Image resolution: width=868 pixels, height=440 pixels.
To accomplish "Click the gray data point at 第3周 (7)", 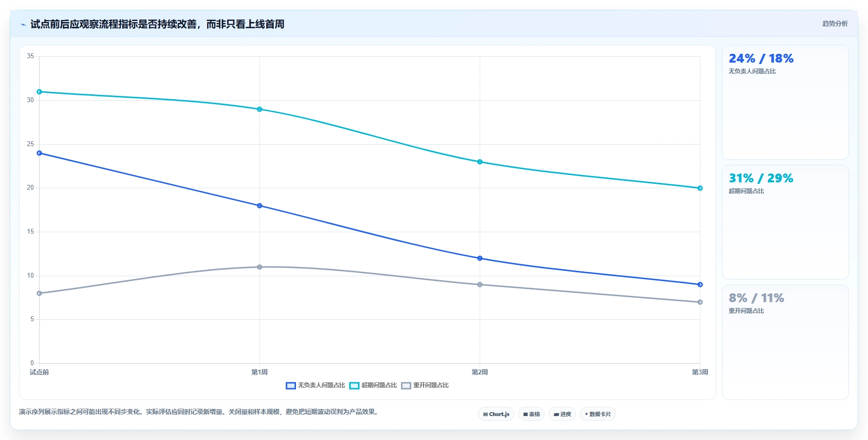I will (x=700, y=302).
